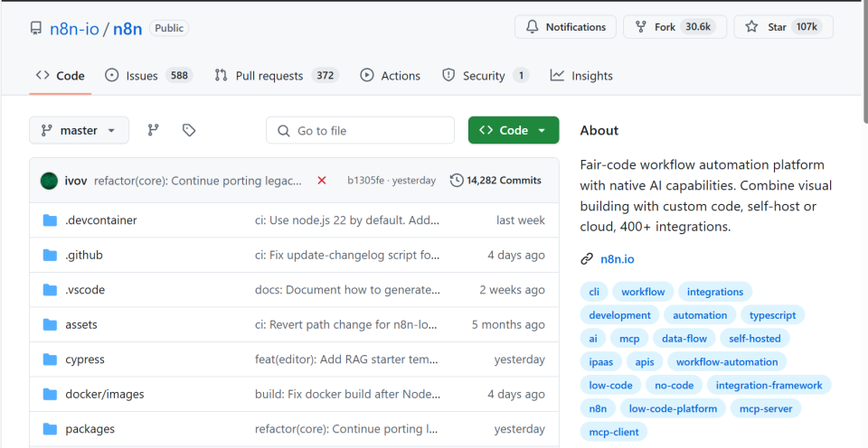Click the assets folder icon
The width and height of the screenshot is (868, 448).
tap(50, 324)
